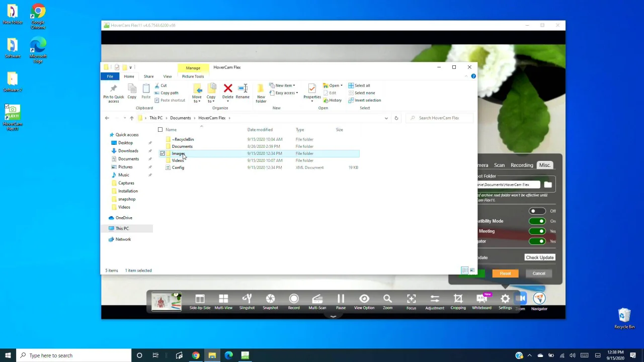This screenshot has height=362, width=644.
Task: Open View Option menu
Action: 364,302
